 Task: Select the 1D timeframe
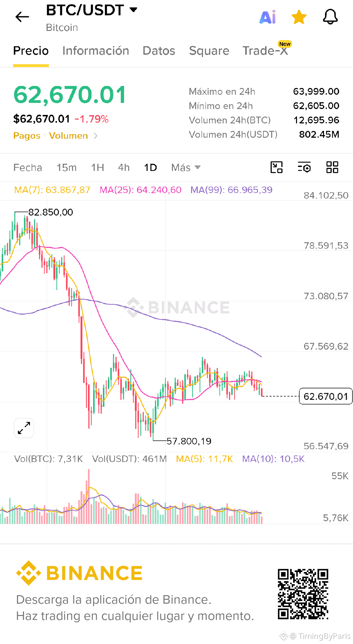pos(150,168)
